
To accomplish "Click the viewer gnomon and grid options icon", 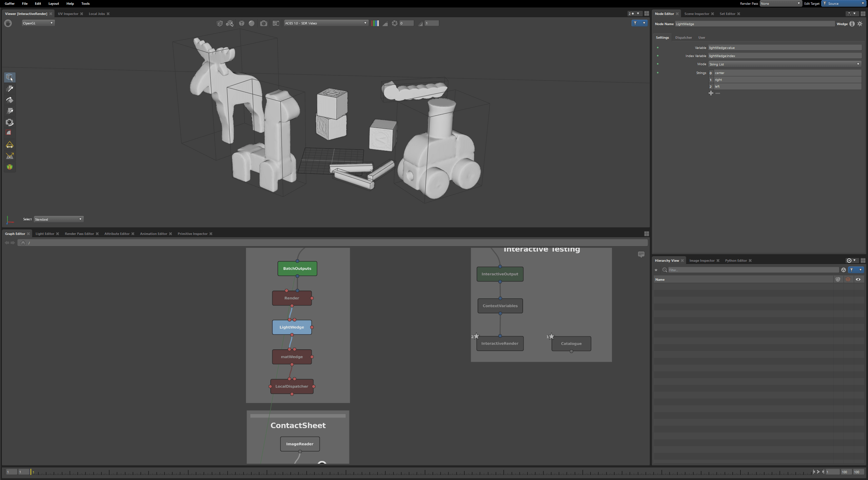I will (x=276, y=23).
